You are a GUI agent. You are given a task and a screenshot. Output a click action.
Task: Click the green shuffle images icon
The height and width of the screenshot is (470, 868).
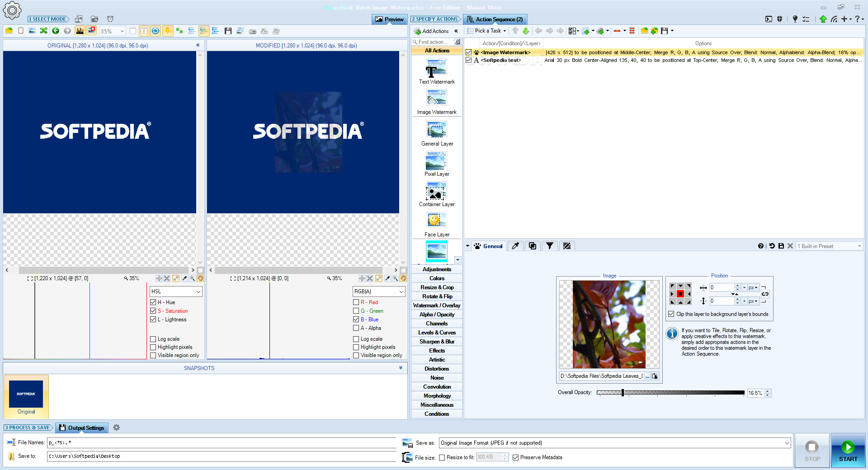click(x=43, y=31)
